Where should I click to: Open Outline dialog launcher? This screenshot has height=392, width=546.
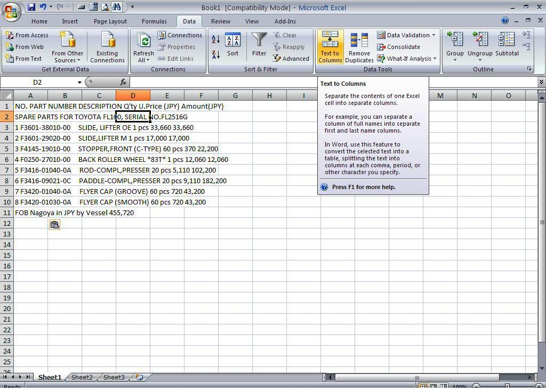[529, 69]
